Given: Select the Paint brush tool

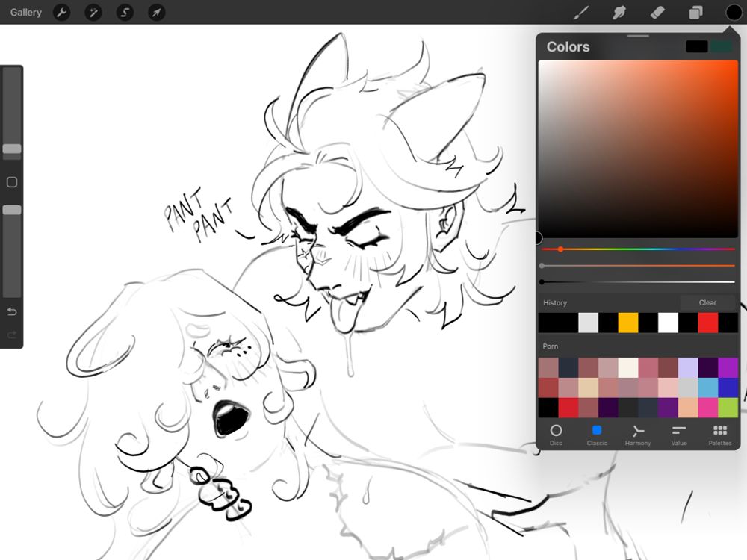Looking at the screenshot, I should [580, 13].
